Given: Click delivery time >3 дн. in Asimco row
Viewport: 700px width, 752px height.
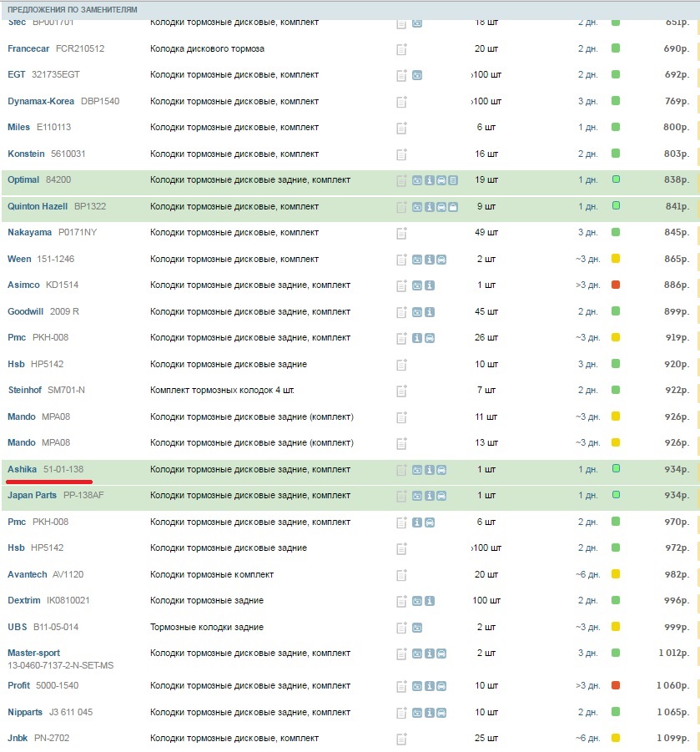Looking at the screenshot, I should 588,285.
